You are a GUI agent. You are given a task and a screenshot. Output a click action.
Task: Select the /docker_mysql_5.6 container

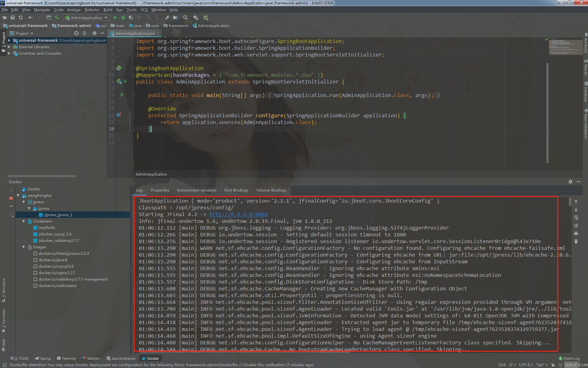[55, 234]
